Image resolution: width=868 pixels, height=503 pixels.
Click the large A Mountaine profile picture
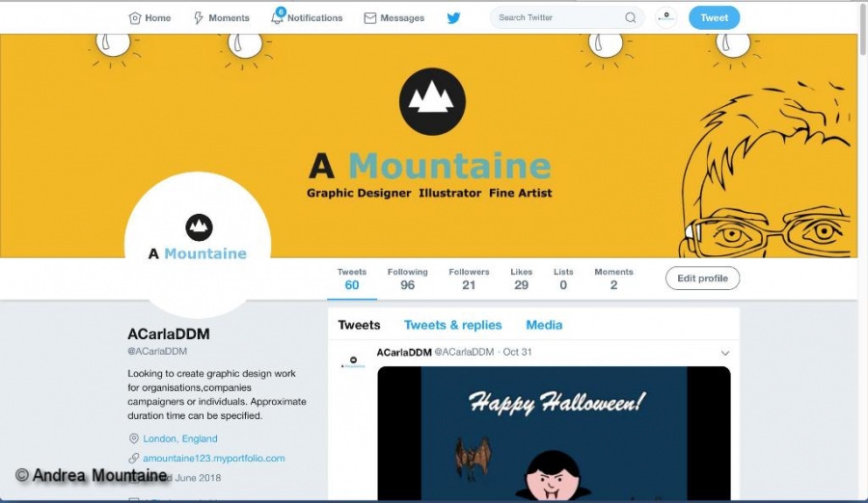click(198, 245)
